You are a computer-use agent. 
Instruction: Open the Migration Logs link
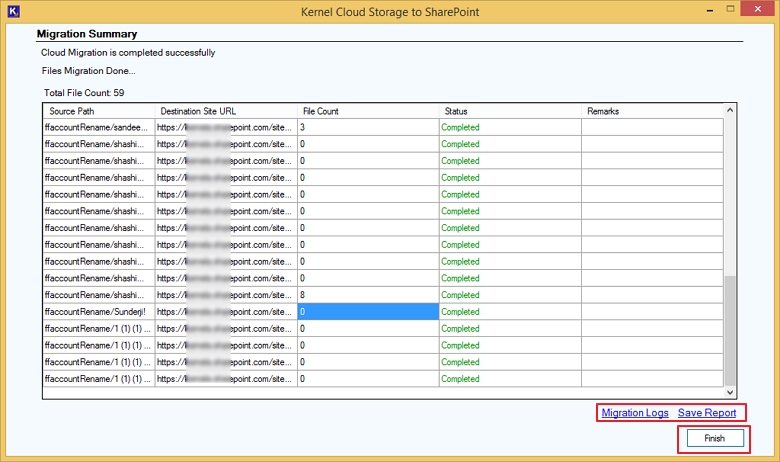635,413
